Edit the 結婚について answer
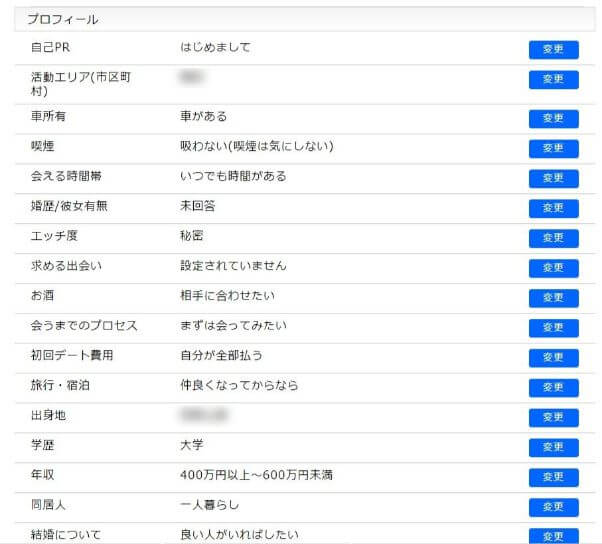 point(553,536)
